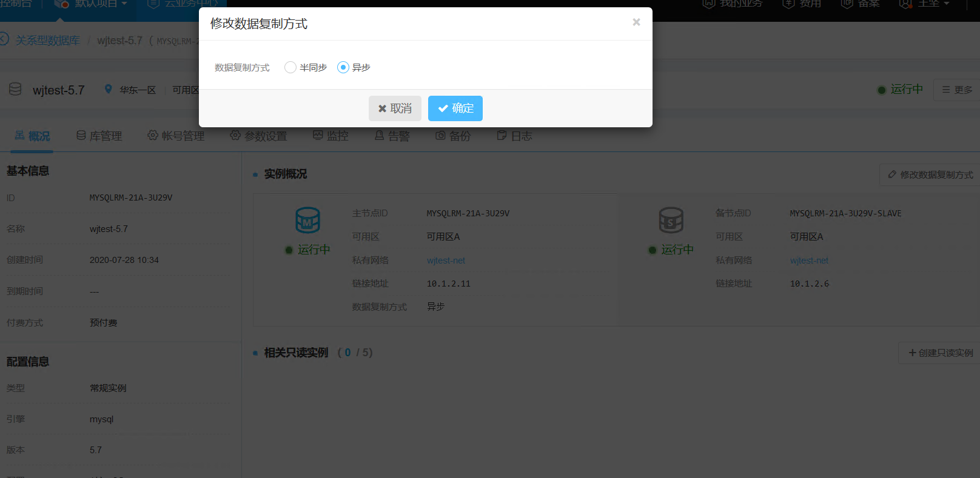This screenshot has height=478, width=980.
Task: Click the green 运行中 status in header
Action: [x=901, y=90]
